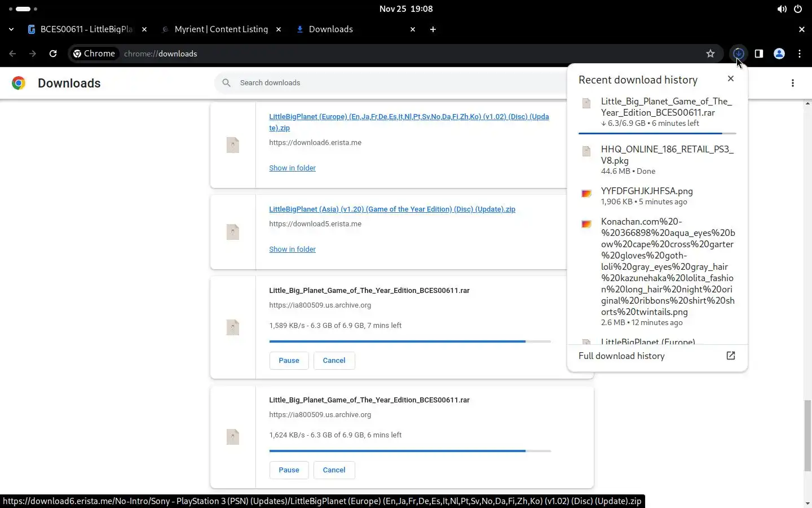Screen dimensions: 812x508
Task: Click file icon of Europe update zip card
Action: [x=233, y=145]
